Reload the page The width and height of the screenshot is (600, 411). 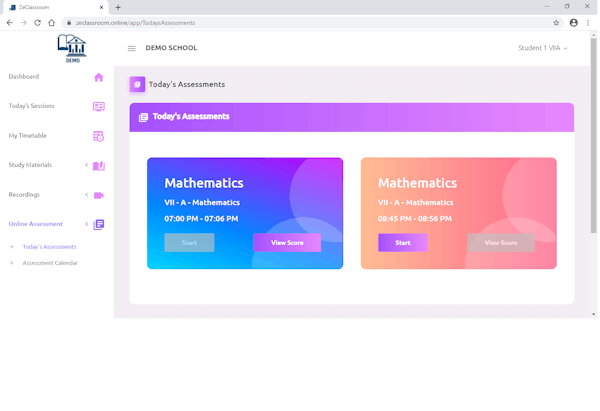pyautogui.click(x=38, y=23)
